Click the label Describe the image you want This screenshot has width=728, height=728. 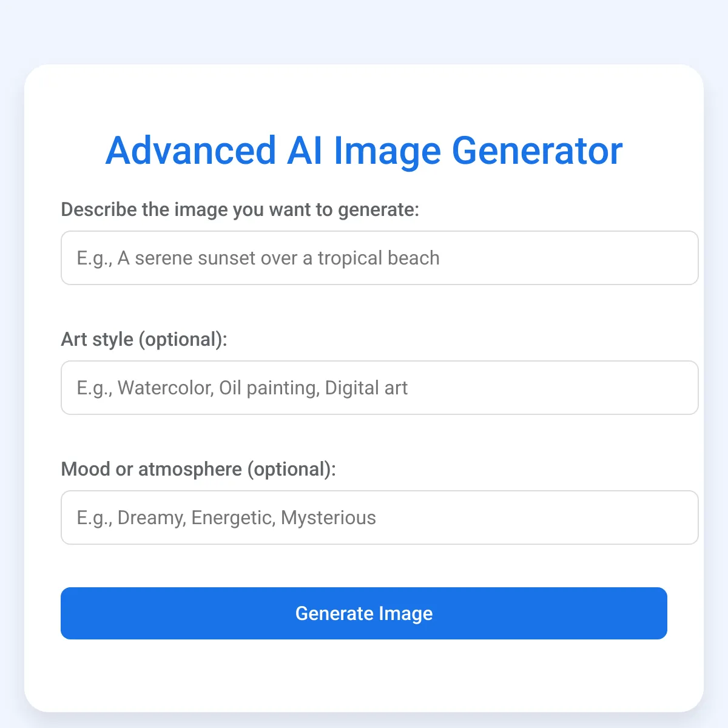(x=240, y=209)
